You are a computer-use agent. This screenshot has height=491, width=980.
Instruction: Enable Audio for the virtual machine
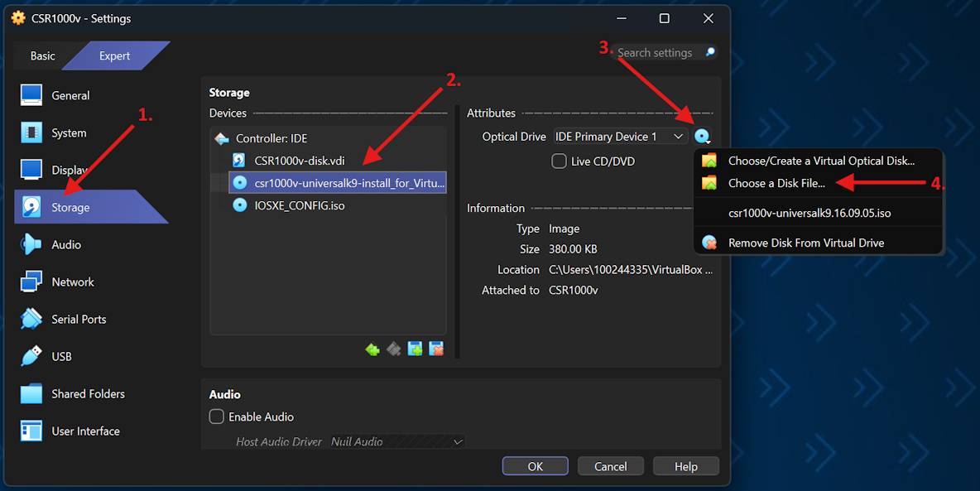[216, 416]
